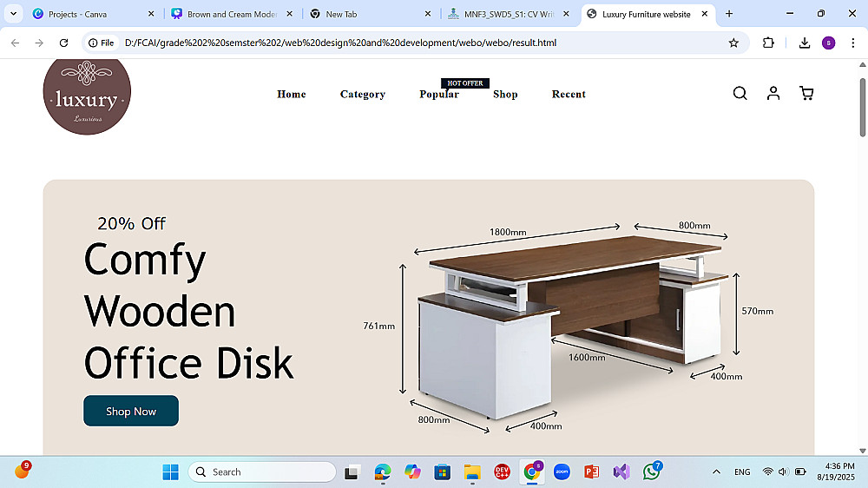Click the HOT OFFER badge
The image size is (868, 488).
[465, 83]
